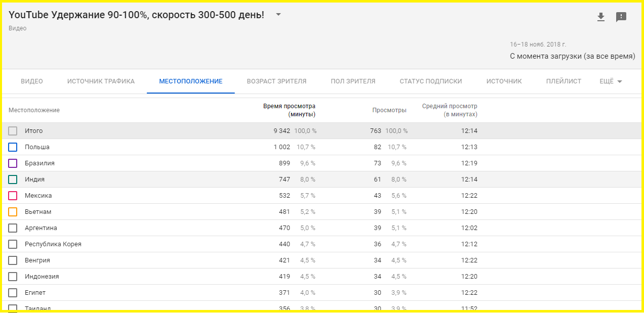
Task: Click total watch time value 9 342
Action: (x=282, y=131)
